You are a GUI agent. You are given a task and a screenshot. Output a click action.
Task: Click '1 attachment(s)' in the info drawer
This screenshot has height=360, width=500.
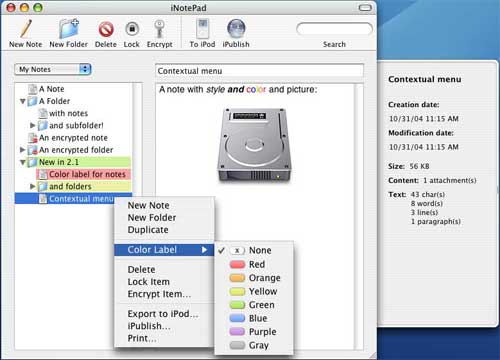pyautogui.click(x=450, y=181)
